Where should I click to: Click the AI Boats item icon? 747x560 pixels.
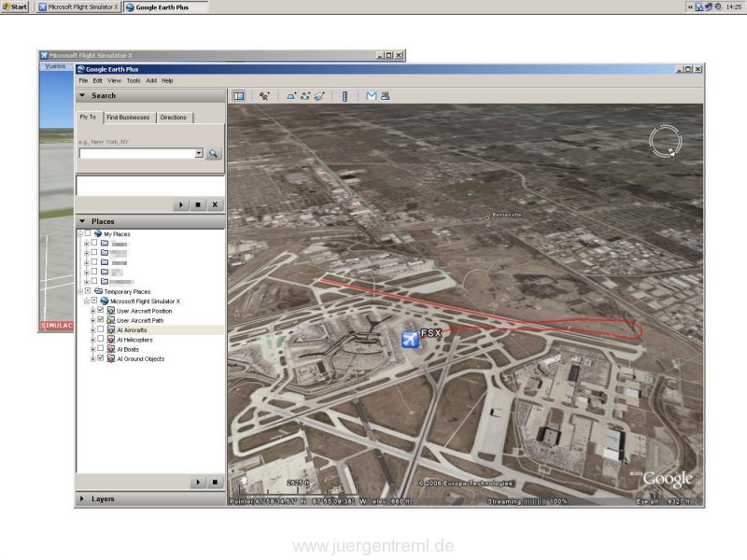point(111,349)
